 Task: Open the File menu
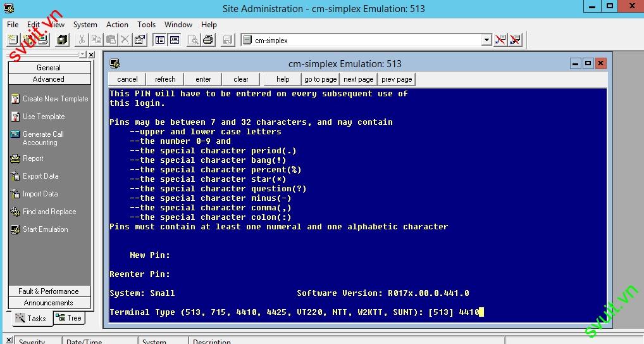pyautogui.click(x=13, y=25)
